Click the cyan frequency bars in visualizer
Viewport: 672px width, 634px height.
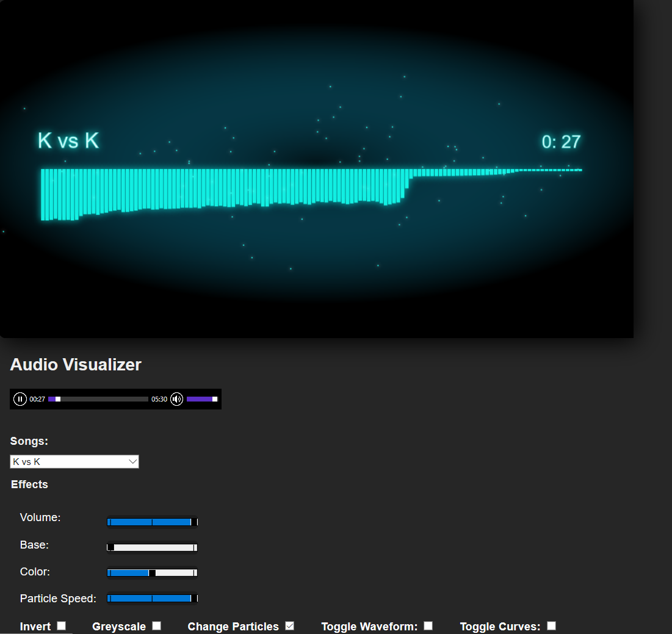click(x=220, y=188)
